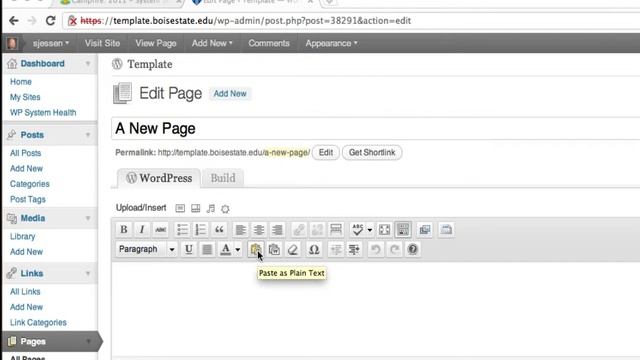Insert an unordered bullet list

182,229
